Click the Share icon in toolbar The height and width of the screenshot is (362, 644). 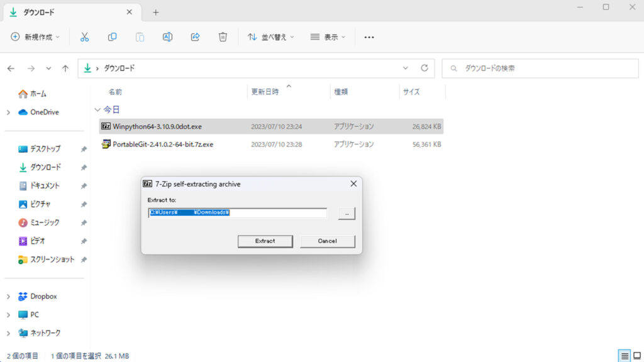click(x=195, y=37)
